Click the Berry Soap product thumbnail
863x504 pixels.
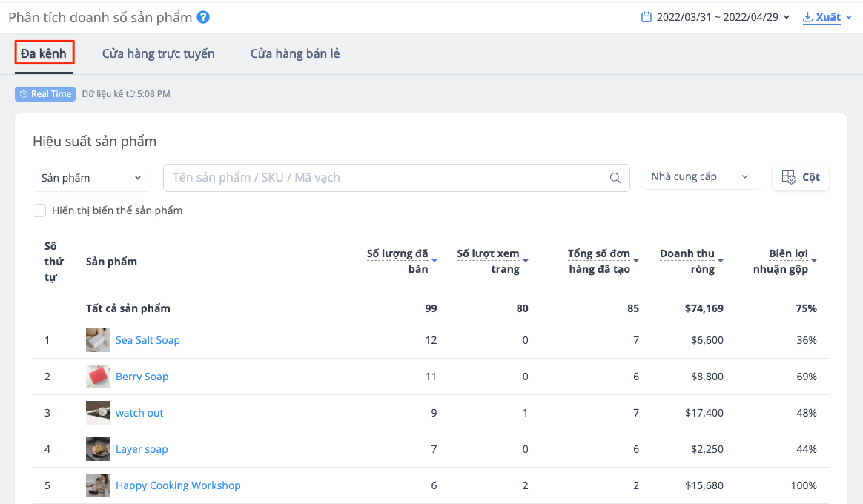click(x=97, y=377)
